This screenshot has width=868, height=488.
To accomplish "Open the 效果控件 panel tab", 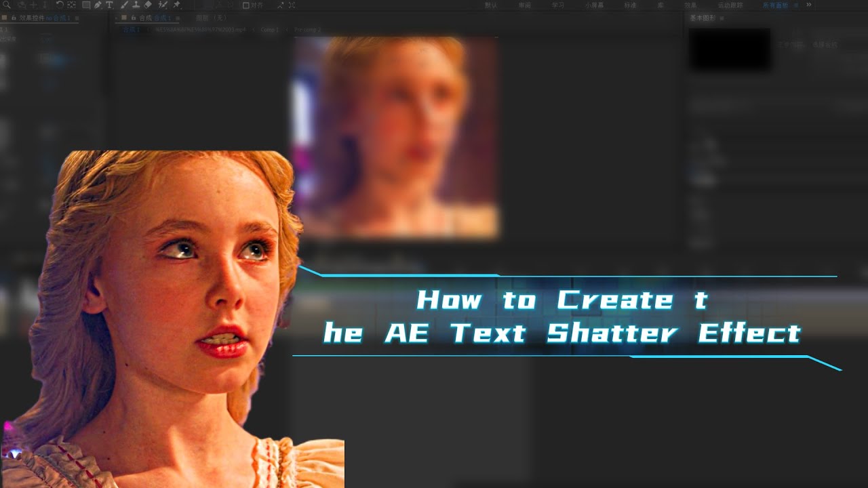I will coord(45,18).
